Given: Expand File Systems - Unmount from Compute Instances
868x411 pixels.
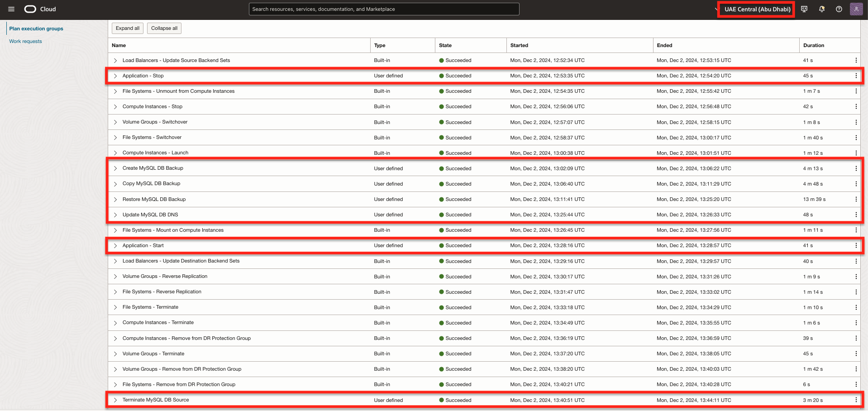Looking at the screenshot, I should (115, 91).
